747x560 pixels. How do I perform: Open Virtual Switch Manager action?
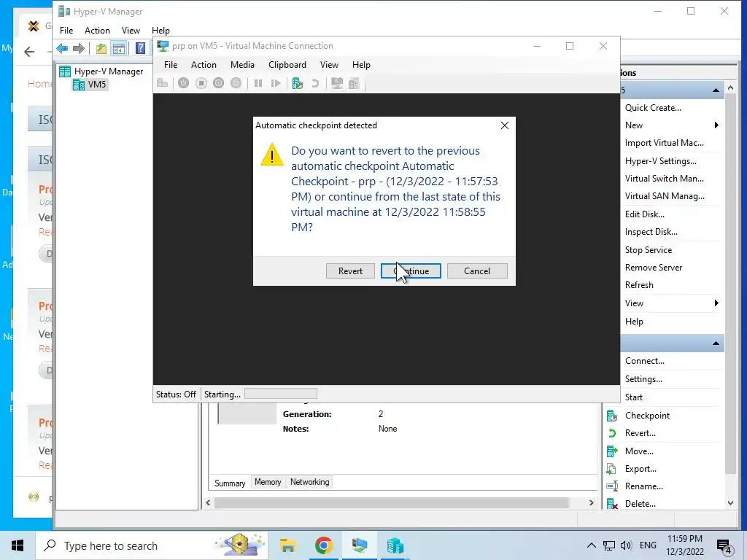pos(664,179)
